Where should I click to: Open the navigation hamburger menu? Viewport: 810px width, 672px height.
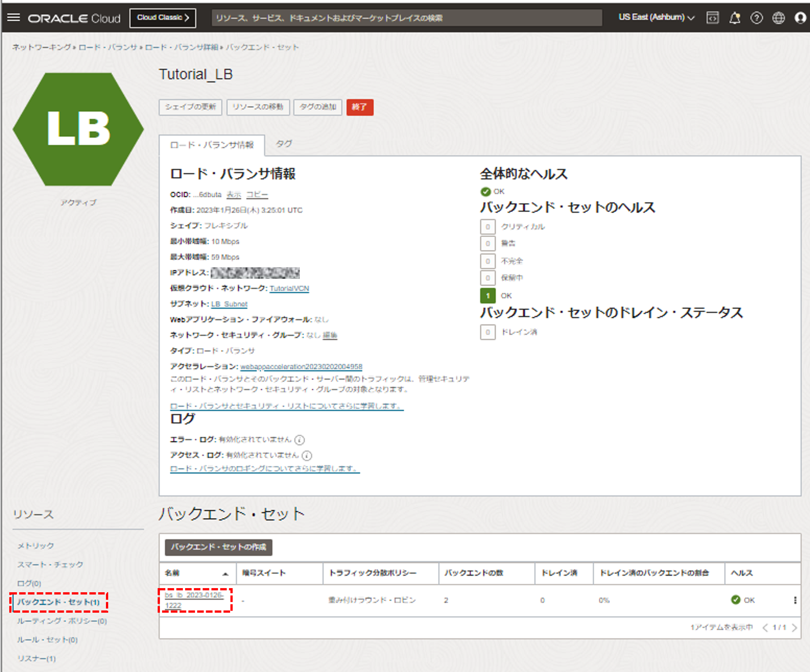point(14,17)
